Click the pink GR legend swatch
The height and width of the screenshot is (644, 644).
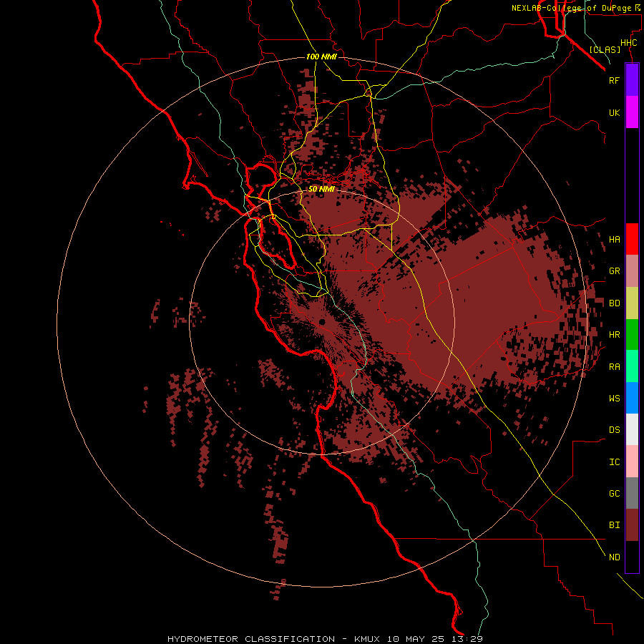click(x=632, y=271)
